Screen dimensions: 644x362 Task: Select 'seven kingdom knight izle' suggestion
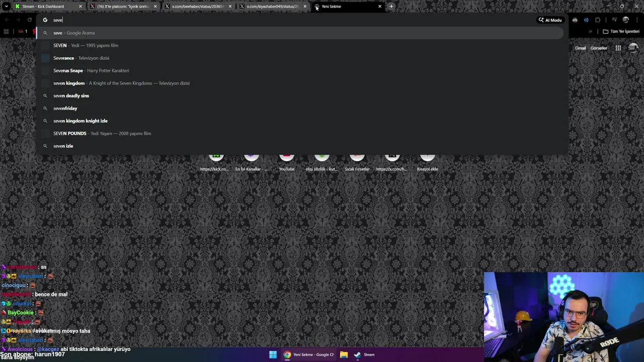(x=300, y=121)
